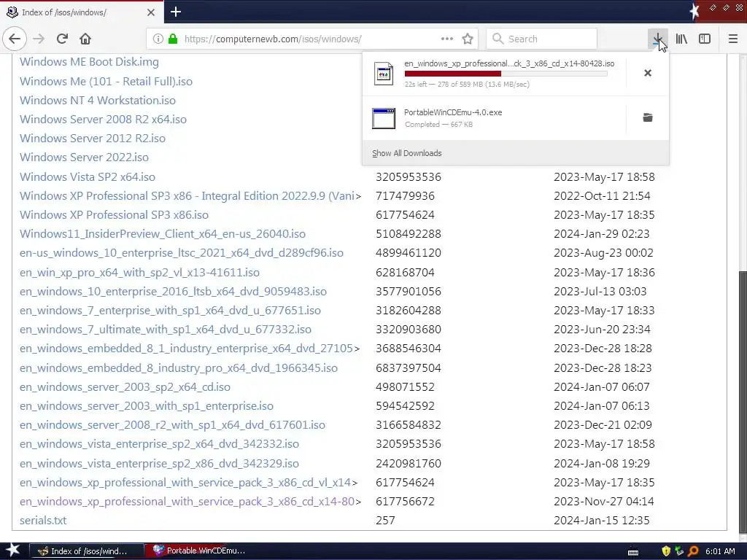Click Windows Server 2008 R2 x64.iso
Image resolution: width=747 pixels, height=560 pixels.
(103, 120)
